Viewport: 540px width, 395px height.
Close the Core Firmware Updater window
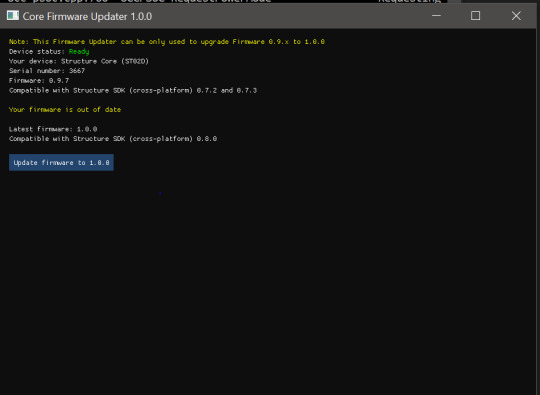click(516, 16)
